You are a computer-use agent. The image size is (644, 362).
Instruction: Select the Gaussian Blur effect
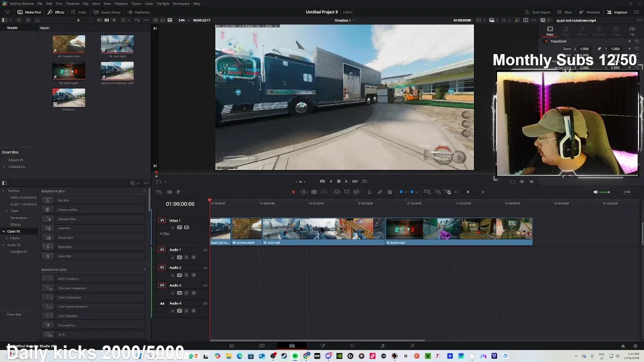point(94,219)
